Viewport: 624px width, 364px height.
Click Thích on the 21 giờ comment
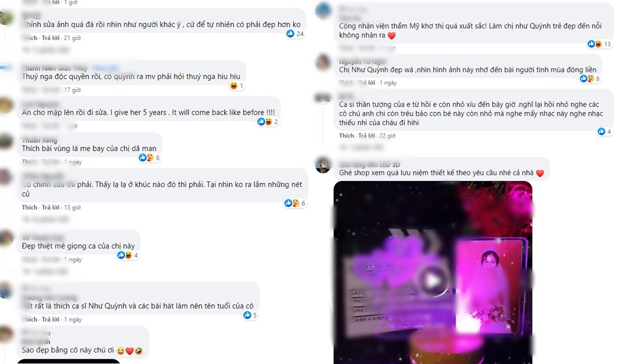click(30, 38)
